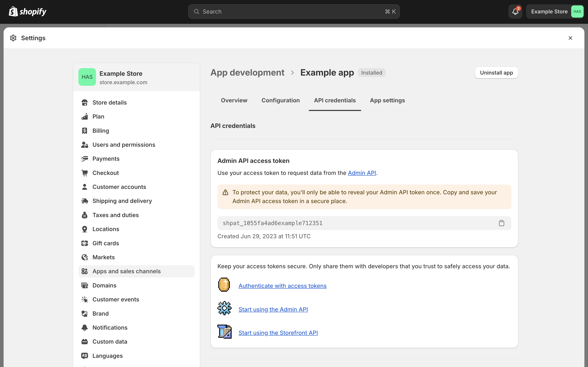Screen dimensions: 588x367
Task: Click the Languages icon
Action: click(x=85, y=356)
